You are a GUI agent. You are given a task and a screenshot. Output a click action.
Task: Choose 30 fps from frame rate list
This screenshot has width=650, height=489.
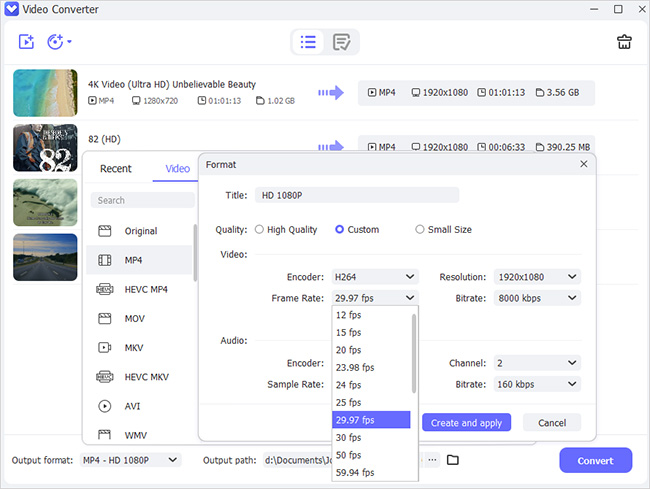(371, 437)
